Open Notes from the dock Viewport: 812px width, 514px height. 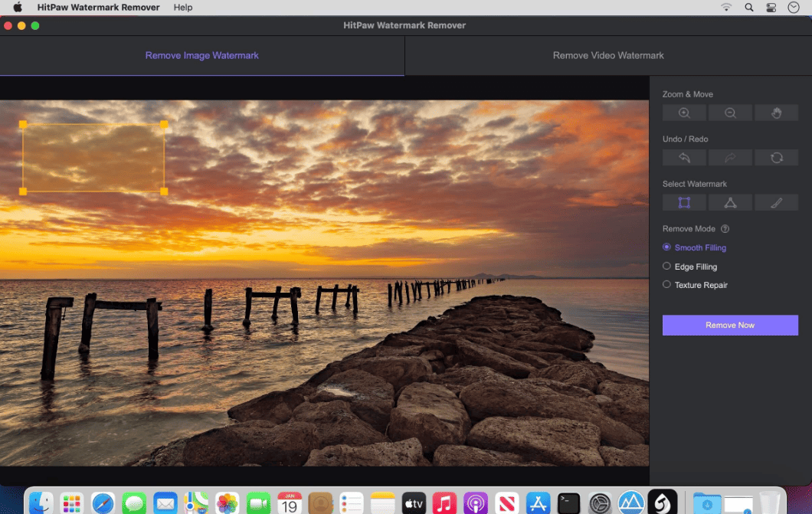[383, 503]
